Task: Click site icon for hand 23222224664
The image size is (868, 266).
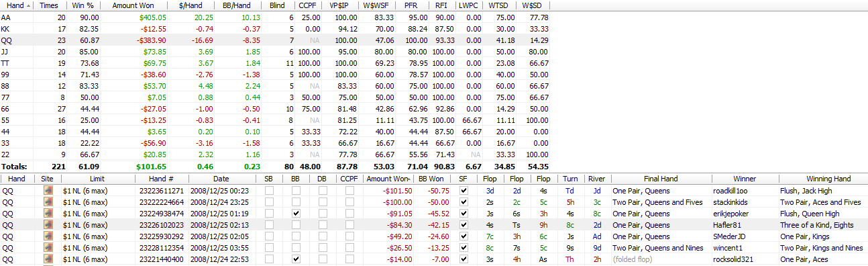Action: [x=48, y=202]
